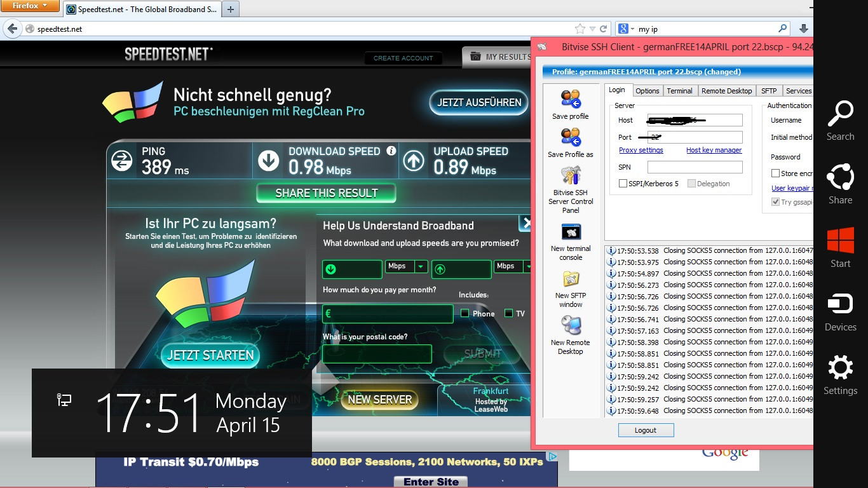Click search magnifier in Firefox search box
The width and height of the screenshot is (868, 488).
point(783,29)
